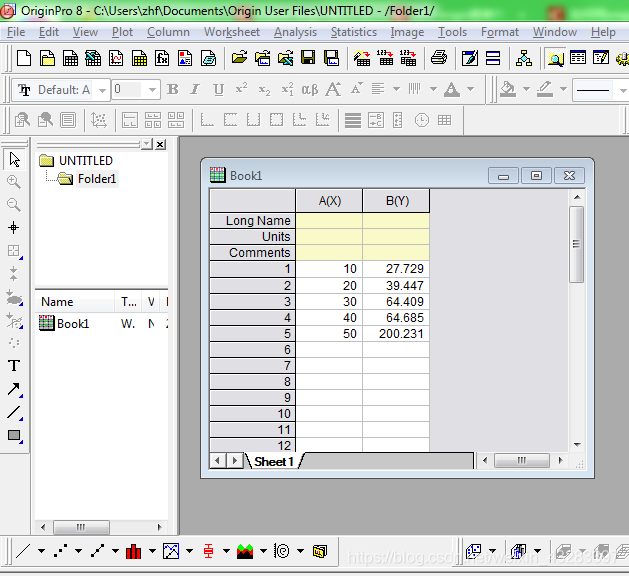Open the Worksheet menu
Screen dimensions: 629x576
[x=232, y=32]
